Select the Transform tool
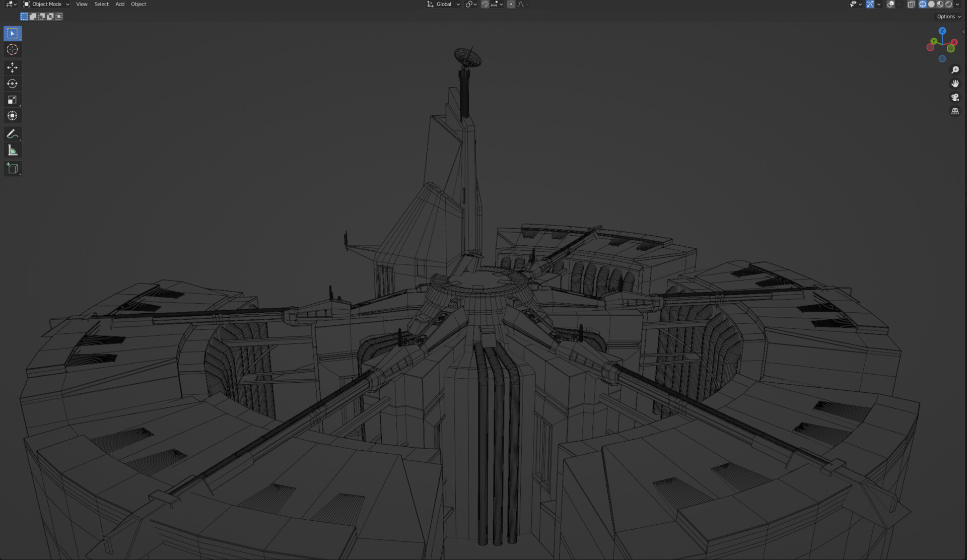 coord(12,115)
